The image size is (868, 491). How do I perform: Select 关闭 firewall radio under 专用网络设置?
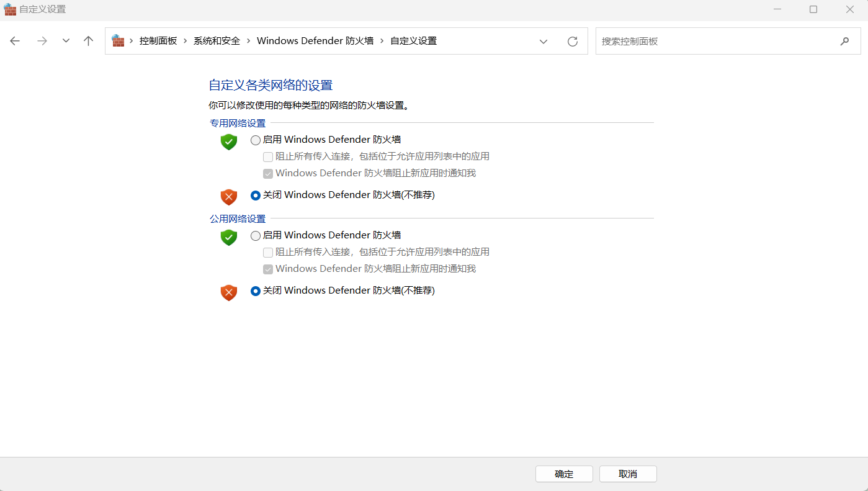(x=256, y=196)
